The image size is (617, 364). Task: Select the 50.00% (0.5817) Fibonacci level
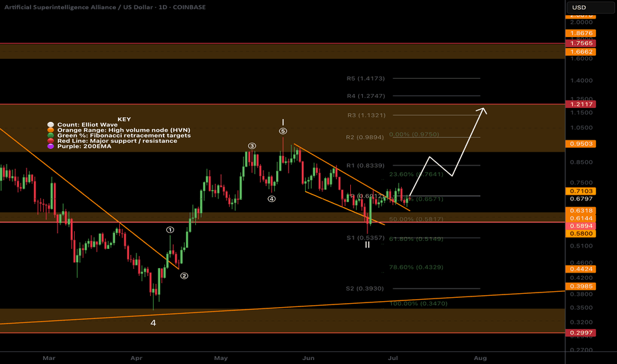(416, 219)
